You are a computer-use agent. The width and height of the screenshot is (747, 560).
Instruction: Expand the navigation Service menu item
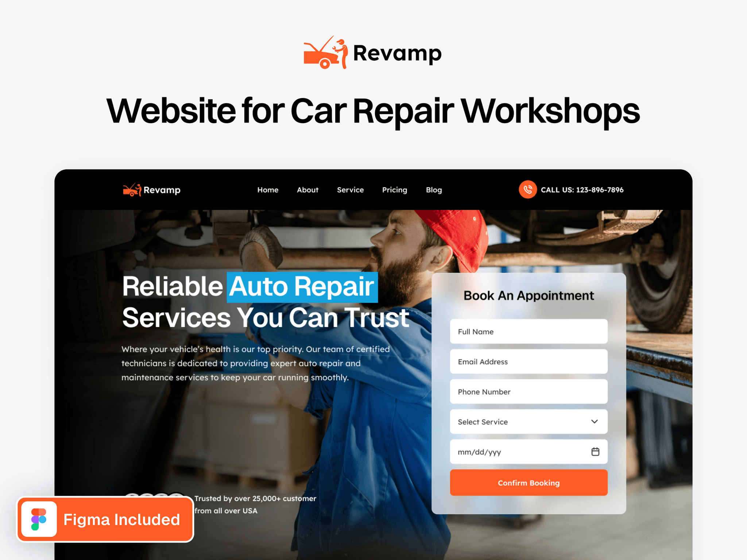351,206
